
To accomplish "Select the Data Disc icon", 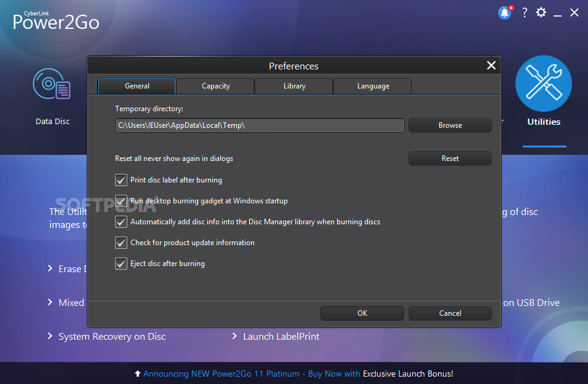I will [x=52, y=84].
